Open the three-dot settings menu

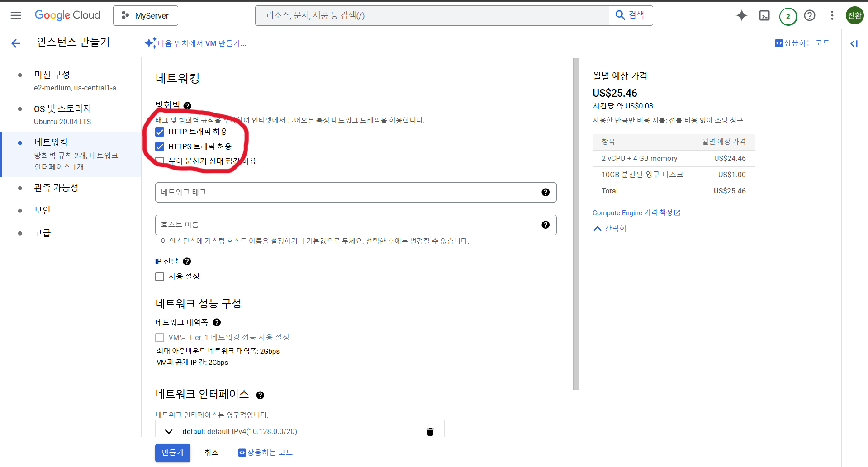point(832,16)
